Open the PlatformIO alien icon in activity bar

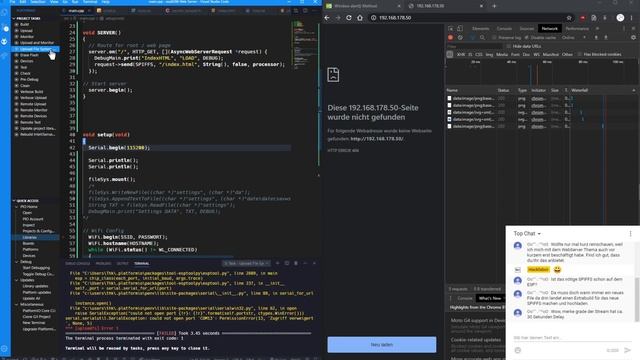pyautogui.click(x=4, y=41)
